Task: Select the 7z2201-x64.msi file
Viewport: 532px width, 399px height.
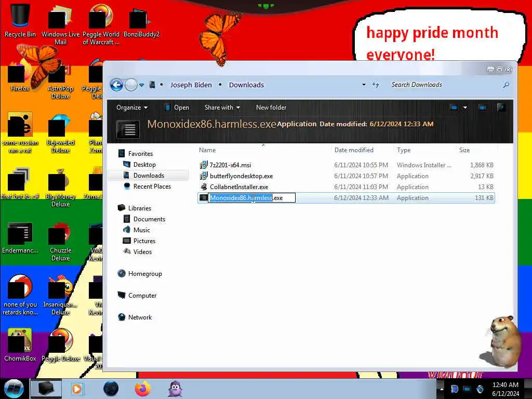Action: pos(346,165)
